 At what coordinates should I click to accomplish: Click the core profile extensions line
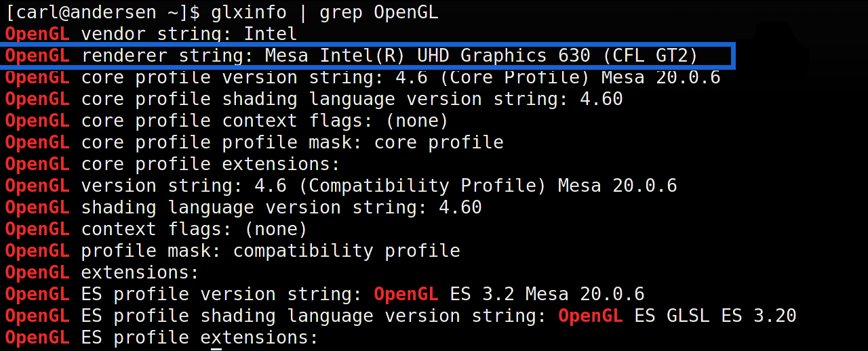(172, 164)
